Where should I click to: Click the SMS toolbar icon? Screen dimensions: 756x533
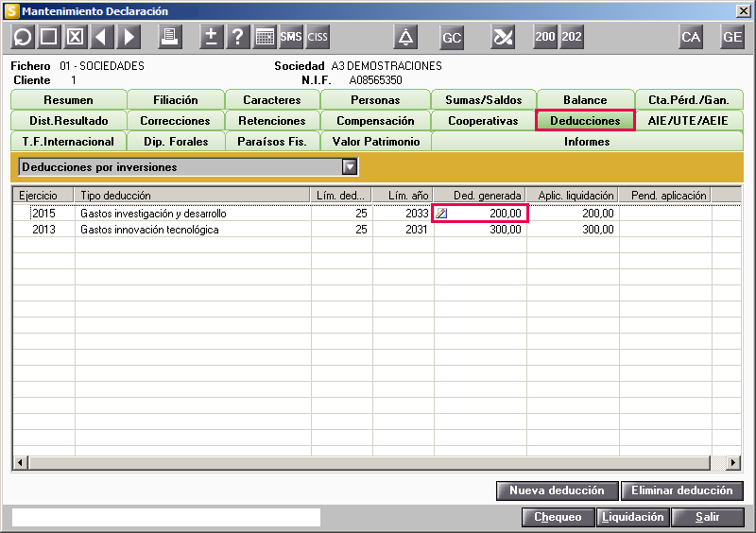(x=291, y=37)
